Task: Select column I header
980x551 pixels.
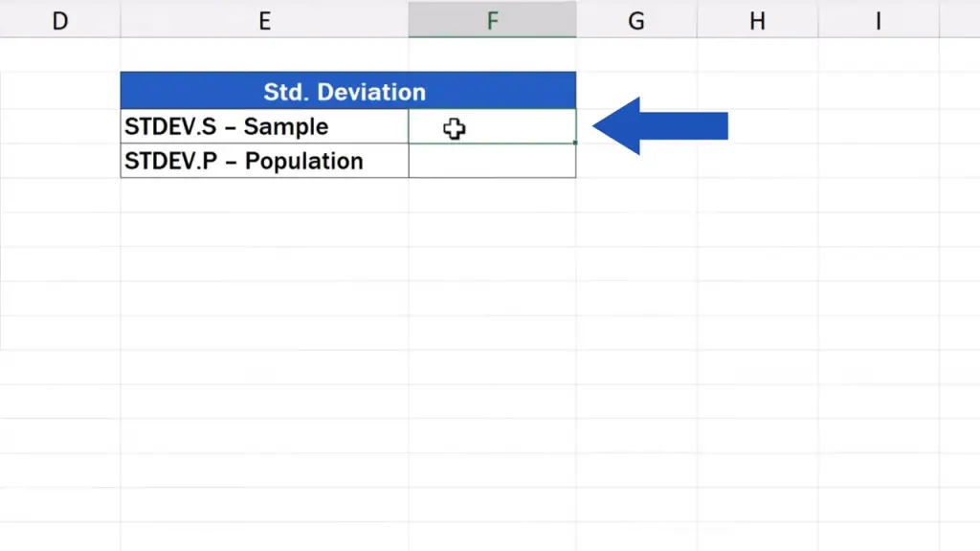Action: [x=878, y=20]
